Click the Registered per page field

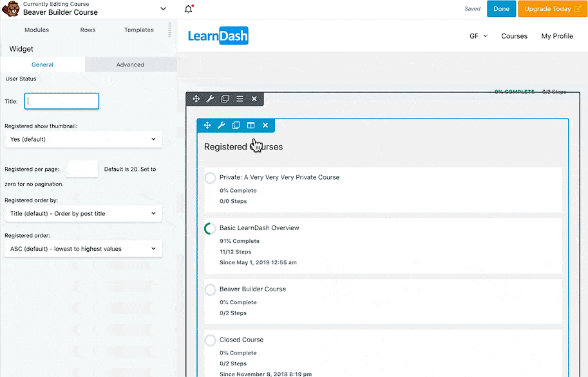(x=82, y=169)
